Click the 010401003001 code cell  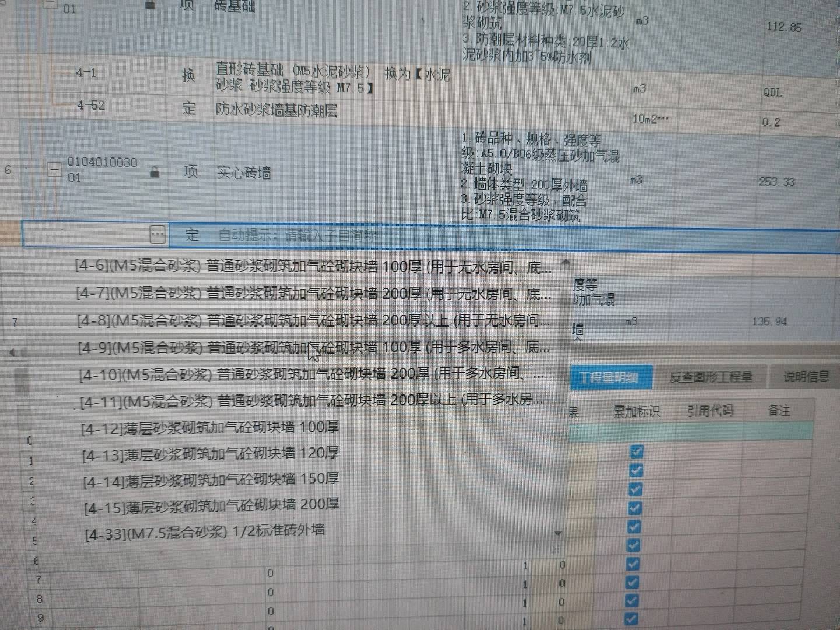[x=102, y=169]
